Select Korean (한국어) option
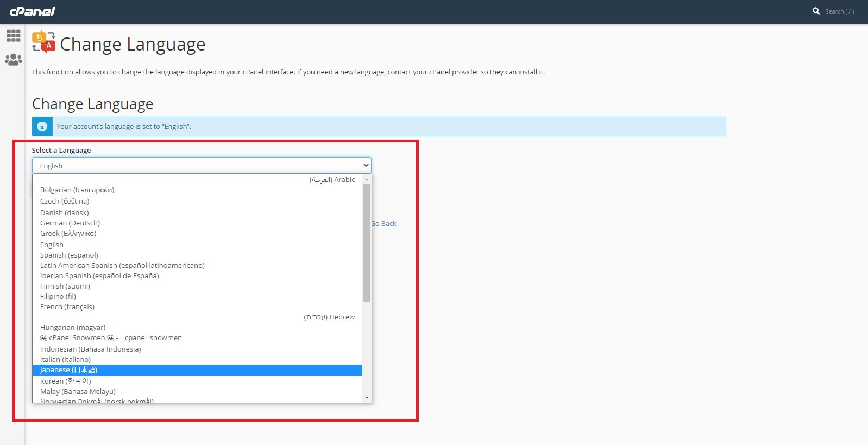Screen dimensions: 868x445 (x=197, y=381)
